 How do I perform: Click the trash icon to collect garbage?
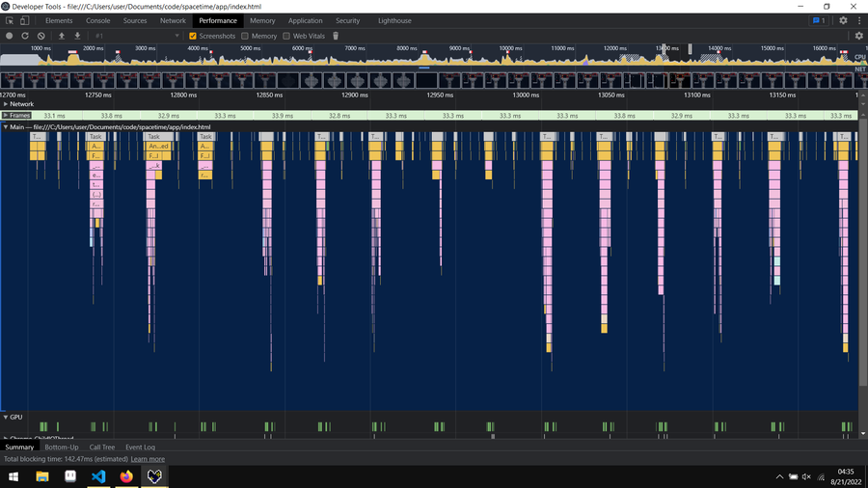[336, 36]
